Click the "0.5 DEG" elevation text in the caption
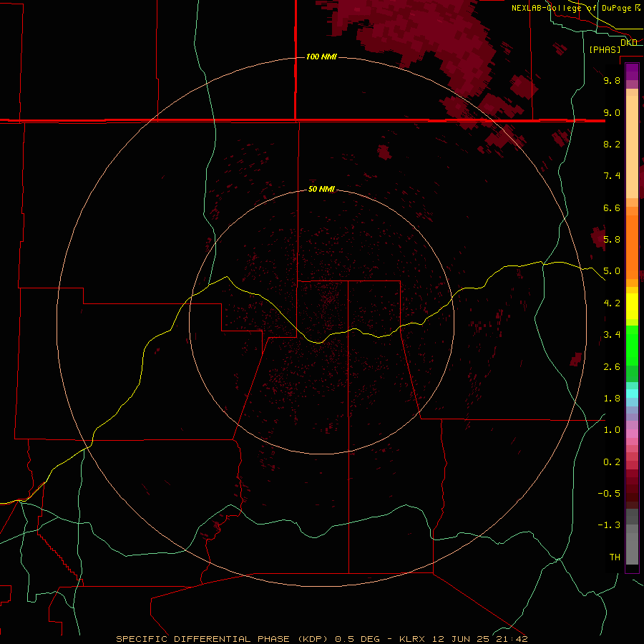The width and height of the screenshot is (644, 644). [x=357, y=639]
